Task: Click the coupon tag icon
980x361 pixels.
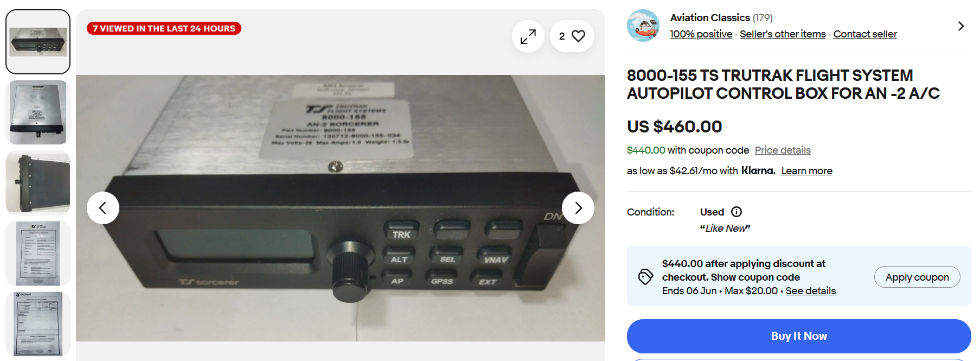Action: click(645, 277)
